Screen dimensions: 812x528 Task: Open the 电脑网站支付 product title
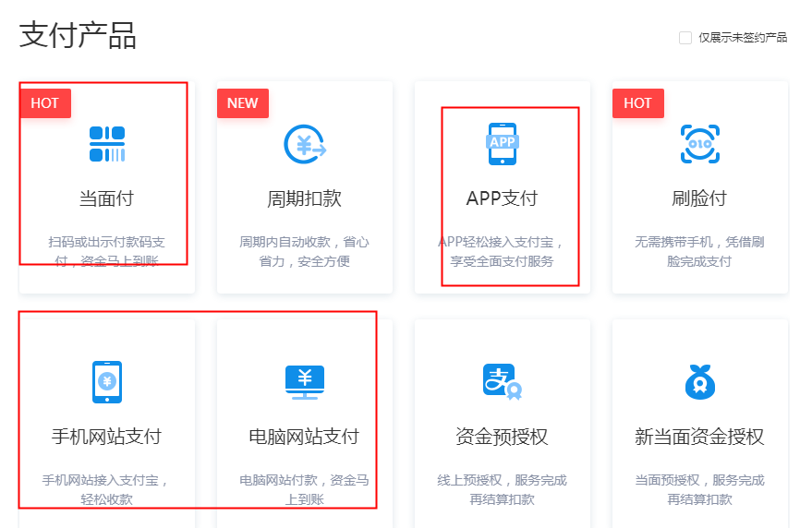[305, 437]
